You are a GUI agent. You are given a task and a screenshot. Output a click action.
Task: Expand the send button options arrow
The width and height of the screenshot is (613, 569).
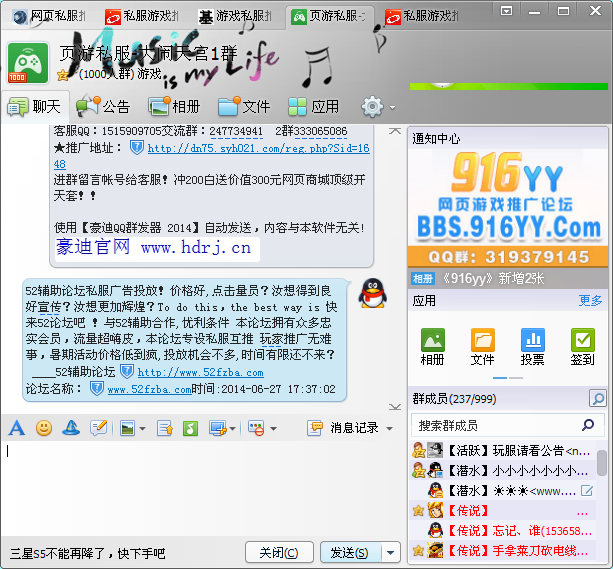click(x=390, y=553)
